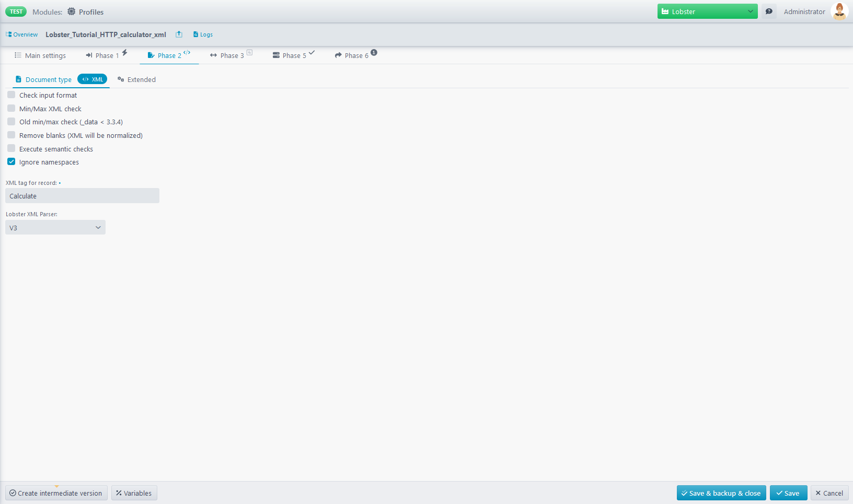Click the Main settings list icon

18,55
